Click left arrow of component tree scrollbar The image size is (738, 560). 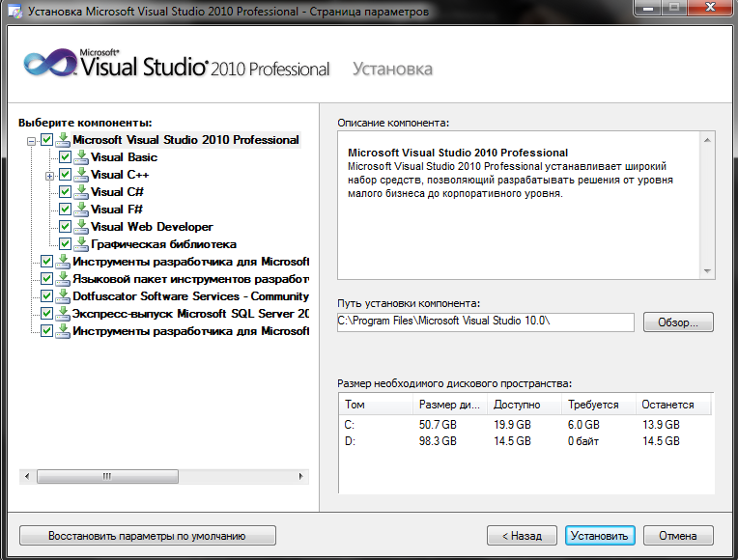27,476
